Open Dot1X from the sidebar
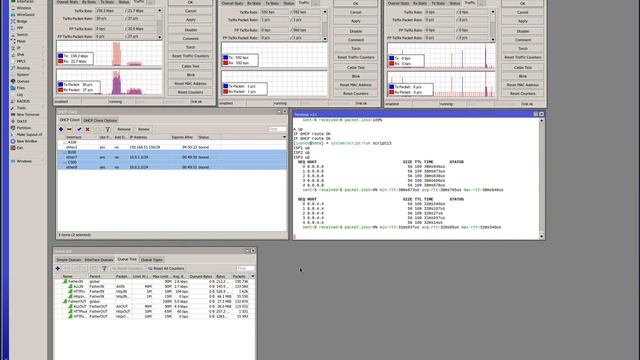This screenshot has height=360, width=640. [x=22, y=121]
